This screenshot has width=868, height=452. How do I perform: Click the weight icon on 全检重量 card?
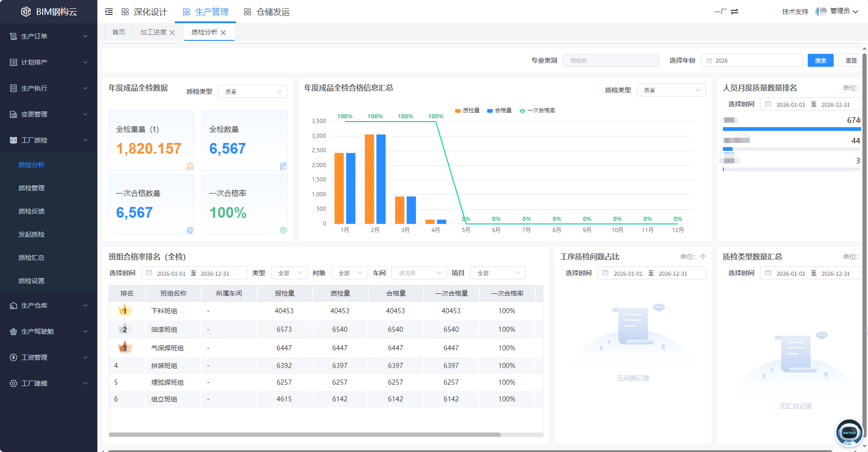[x=190, y=166]
